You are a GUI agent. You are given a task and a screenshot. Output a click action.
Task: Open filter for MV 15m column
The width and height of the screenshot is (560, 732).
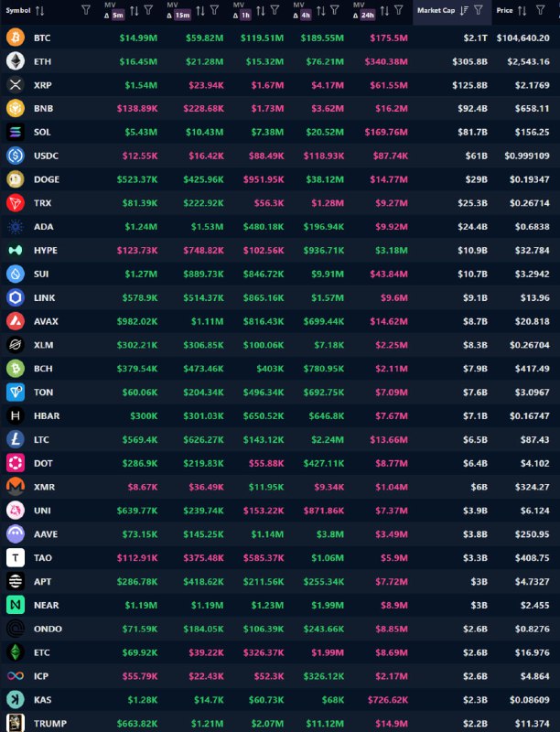pos(215,10)
